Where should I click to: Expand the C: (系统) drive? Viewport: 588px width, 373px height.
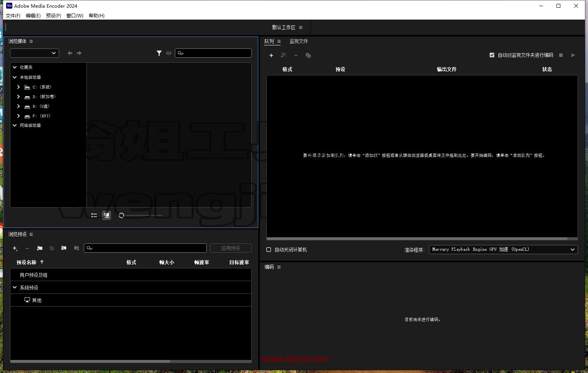pyautogui.click(x=18, y=87)
